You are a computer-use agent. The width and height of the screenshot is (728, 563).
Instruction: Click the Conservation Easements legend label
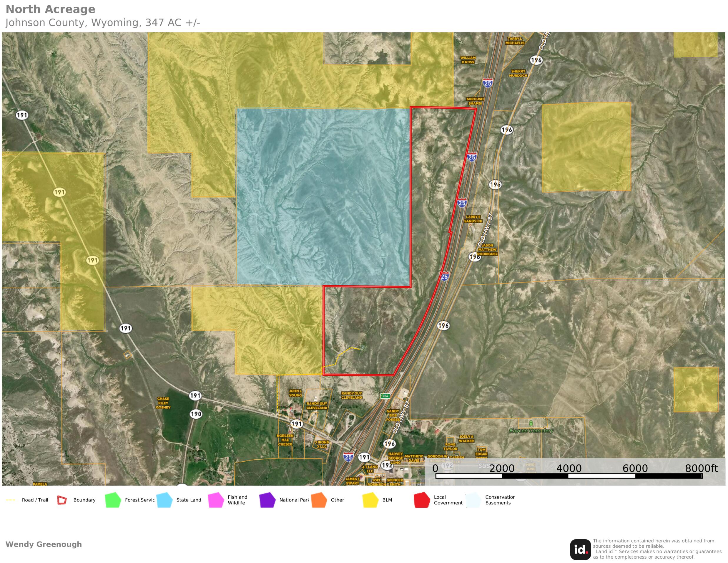tap(499, 500)
